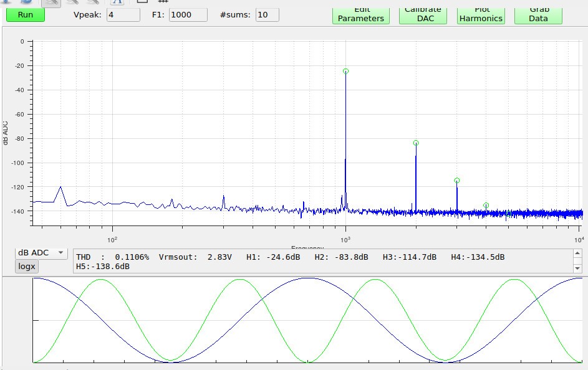This screenshot has width=588, height=370.
Task: Click the results box scroll-up arrow
Action: [x=577, y=254]
